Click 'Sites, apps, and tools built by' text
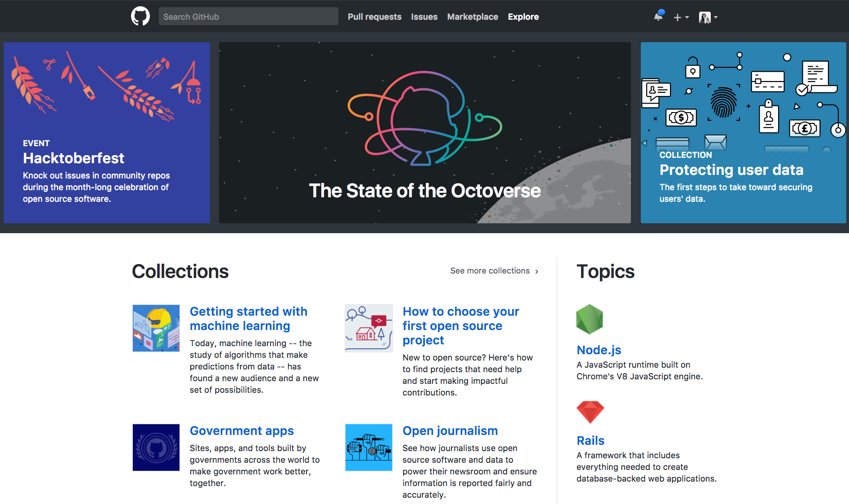Image resolution: width=849 pixels, height=504 pixels. point(248,448)
